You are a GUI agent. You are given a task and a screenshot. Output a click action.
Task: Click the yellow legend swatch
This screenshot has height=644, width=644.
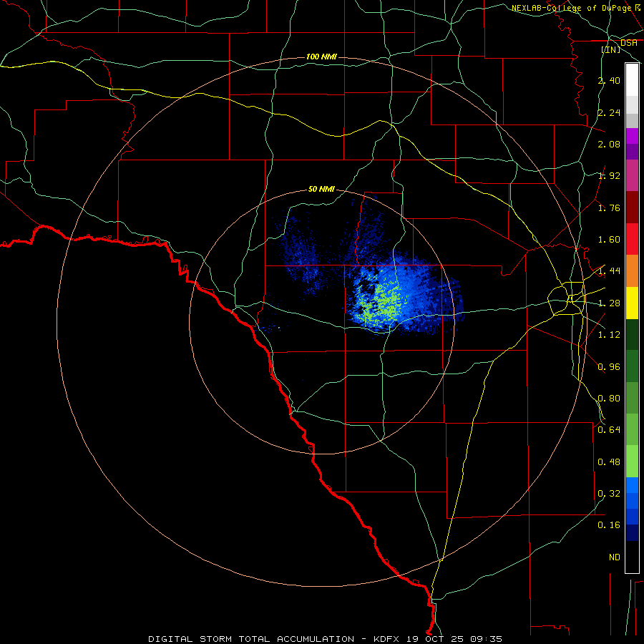point(632,303)
